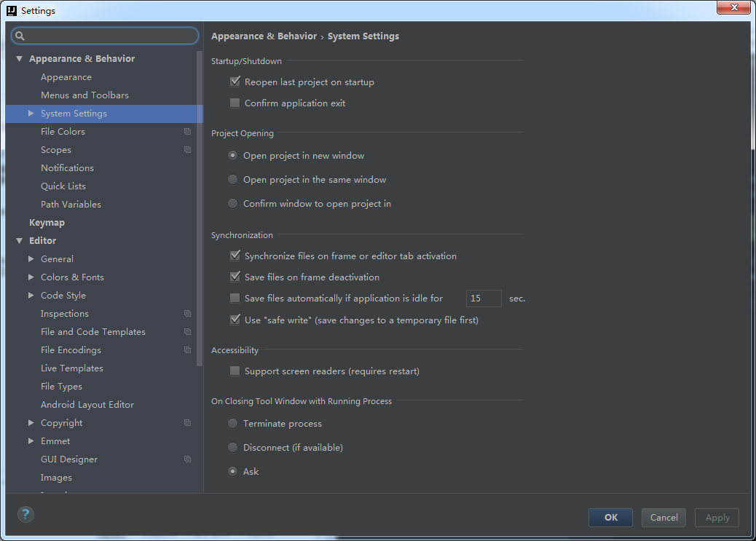Select the Ask radio button
756x541 pixels.
(x=233, y=471)
